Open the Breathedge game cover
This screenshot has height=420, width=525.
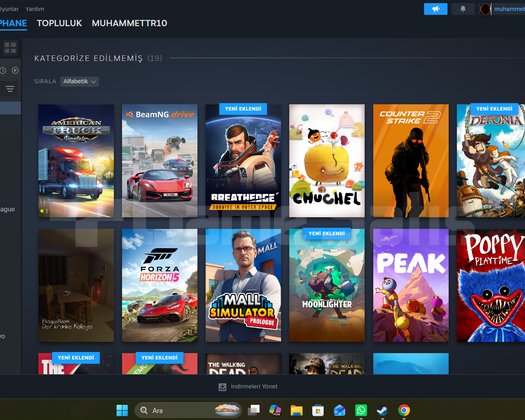pyautogui.click(x=243, y=160)
